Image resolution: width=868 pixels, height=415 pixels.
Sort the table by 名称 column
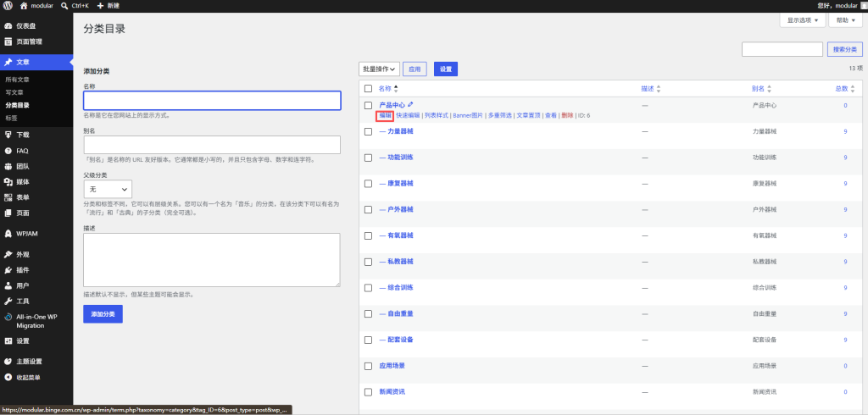(388, 89)
